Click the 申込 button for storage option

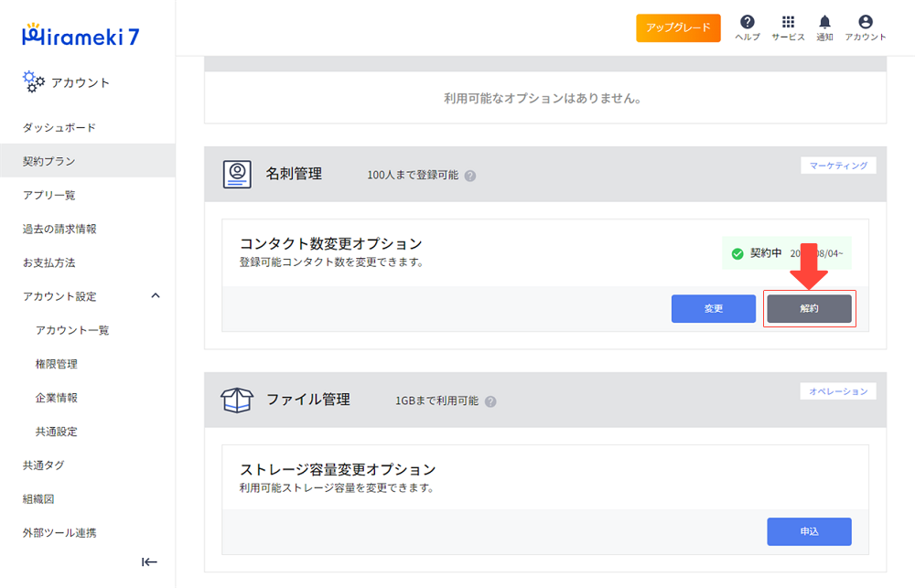pyautogui.click(x=809, y=531)
